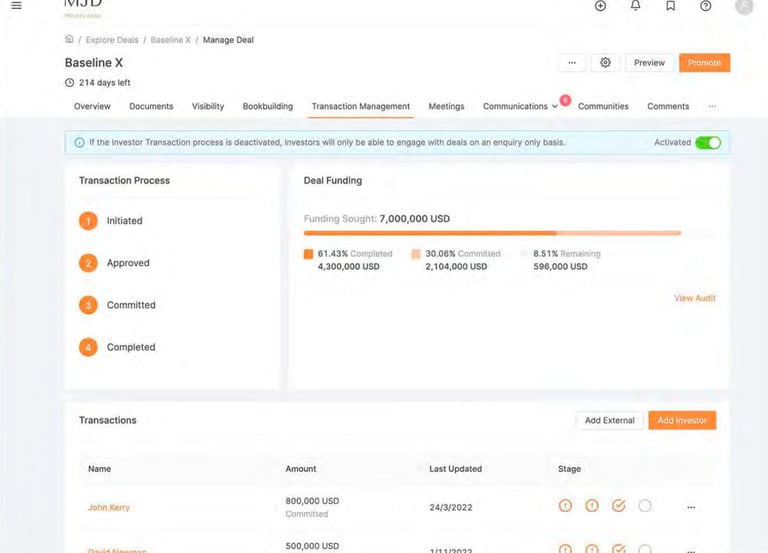This screenshot has width=768, height=553.
Task: Click the deal funding progress bar
Action: (x=492, y=233)
